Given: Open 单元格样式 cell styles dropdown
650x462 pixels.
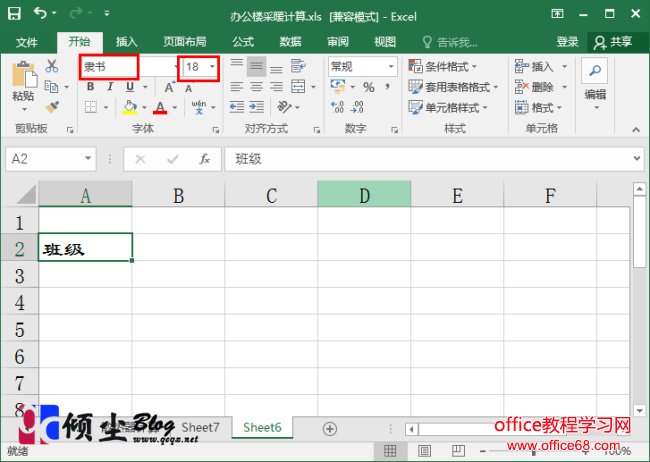Looking at the screenshot, I should pyautogui.click(x=448, y=108).
